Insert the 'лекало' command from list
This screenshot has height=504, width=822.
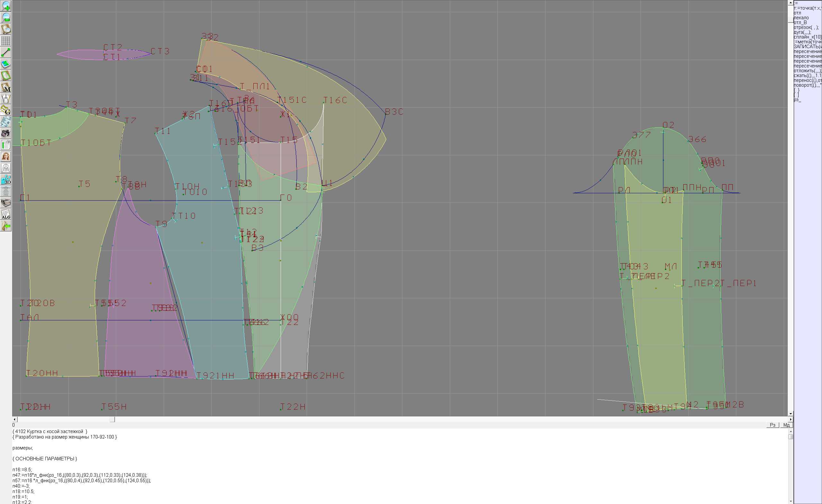[801, 18]
